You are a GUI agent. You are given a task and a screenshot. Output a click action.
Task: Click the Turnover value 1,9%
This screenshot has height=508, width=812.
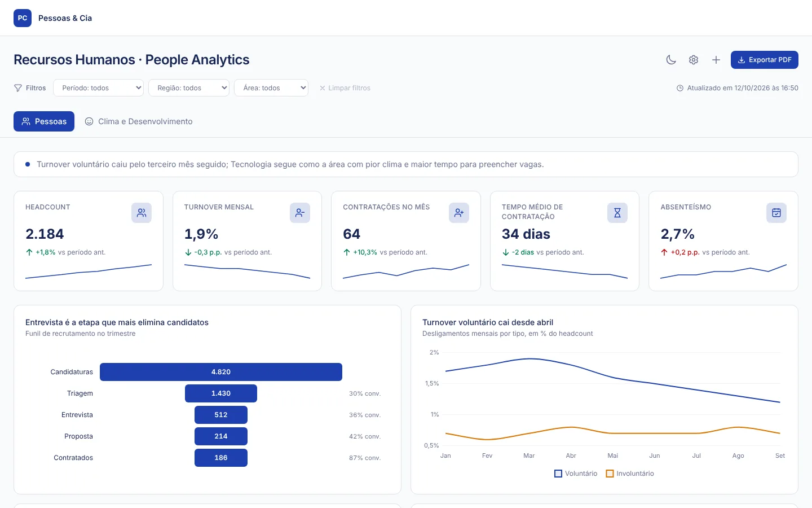tap(201, 234)
